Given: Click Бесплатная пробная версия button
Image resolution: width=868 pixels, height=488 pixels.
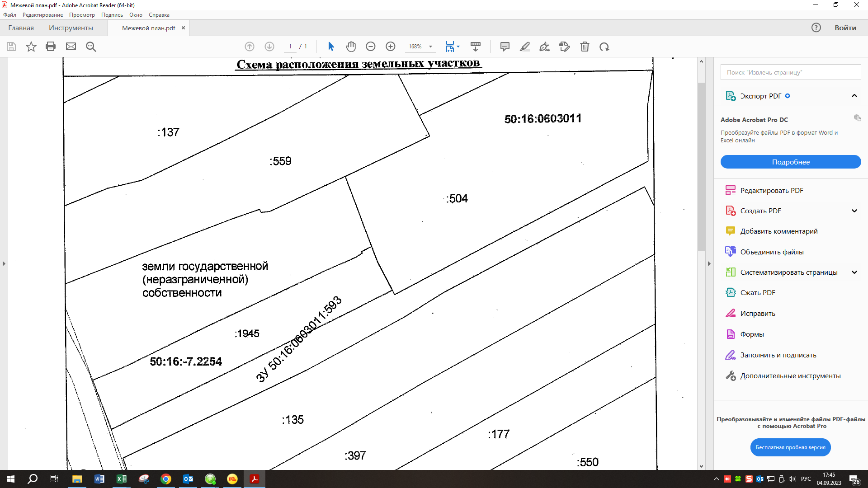Looking at the screenshot, I should point(790,447).
